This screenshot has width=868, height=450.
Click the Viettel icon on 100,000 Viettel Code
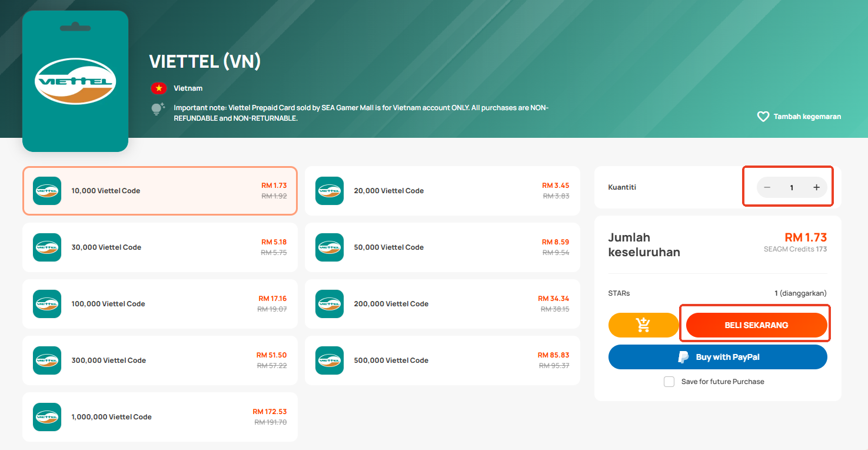pyautogui.click(x=47, y=304)
